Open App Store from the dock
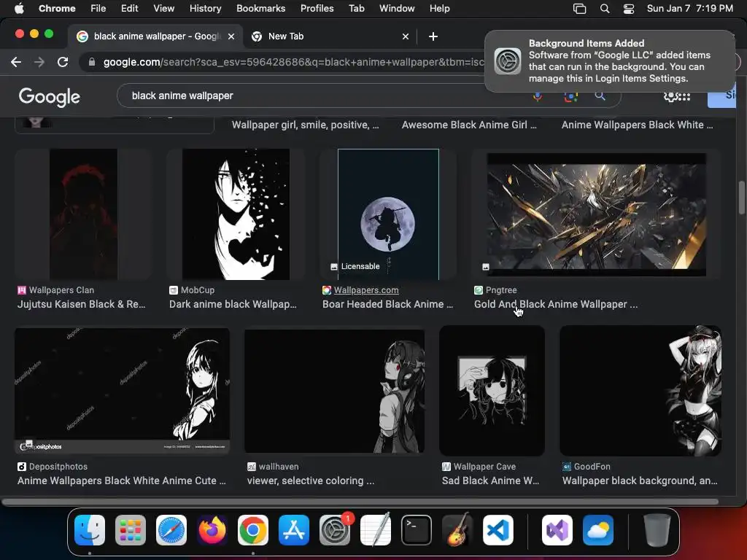747x560 pixels. click(x=294, y=530)
